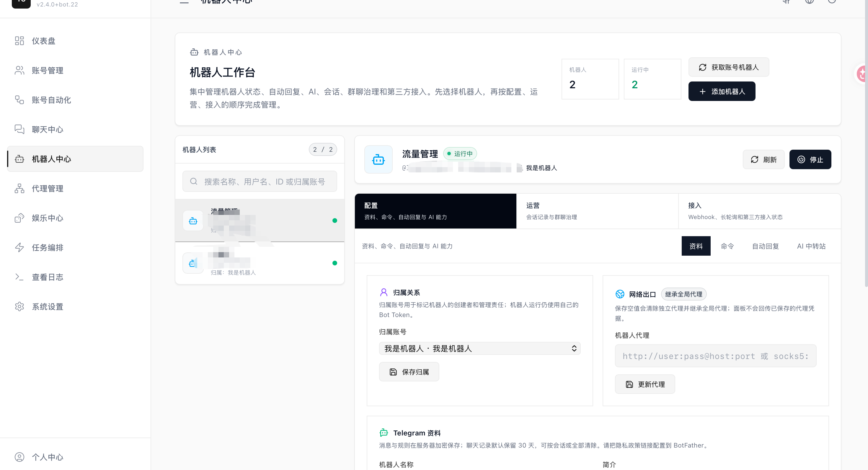This screenshot has height=470, width=868.
Task: Click the 刷新 button
Action: [763, 160]
